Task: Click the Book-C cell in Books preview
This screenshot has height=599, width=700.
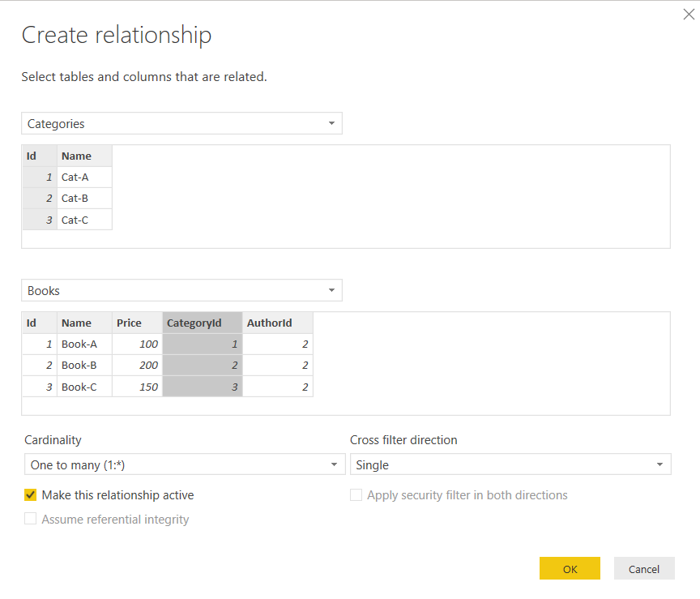Action: (79, 387)
